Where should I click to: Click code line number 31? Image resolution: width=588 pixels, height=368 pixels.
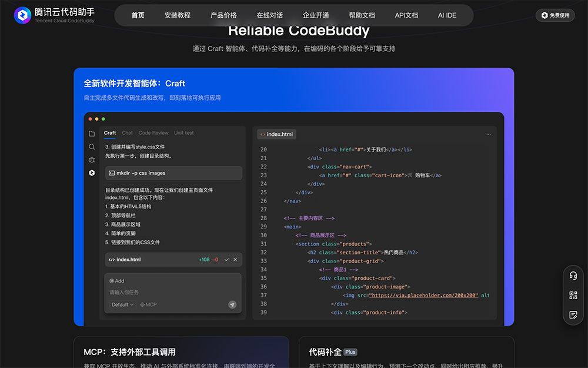[x=263, y=244]
